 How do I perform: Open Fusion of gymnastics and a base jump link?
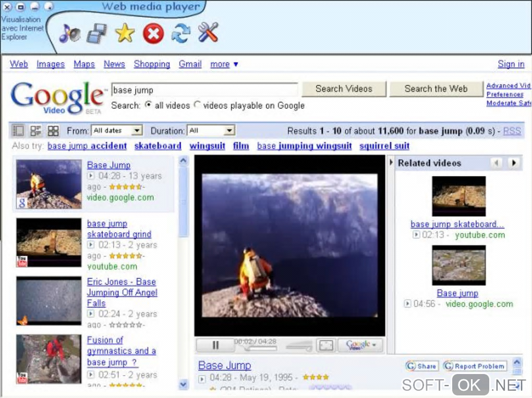(122, 351)
